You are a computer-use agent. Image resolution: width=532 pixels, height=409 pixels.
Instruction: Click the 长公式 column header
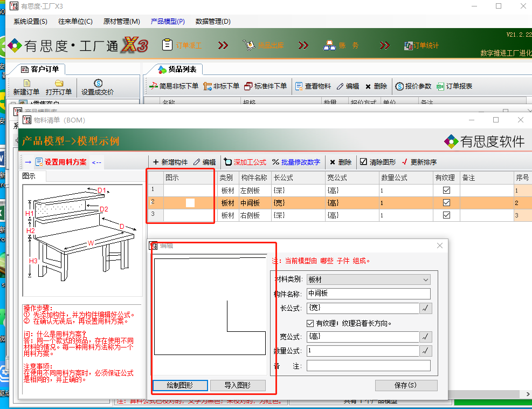click(298, 178)
